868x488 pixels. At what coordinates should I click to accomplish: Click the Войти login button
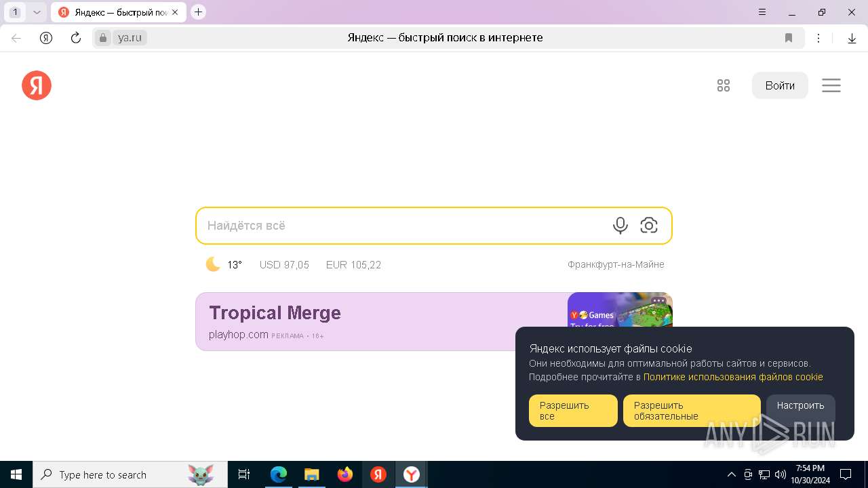[780, 85]
